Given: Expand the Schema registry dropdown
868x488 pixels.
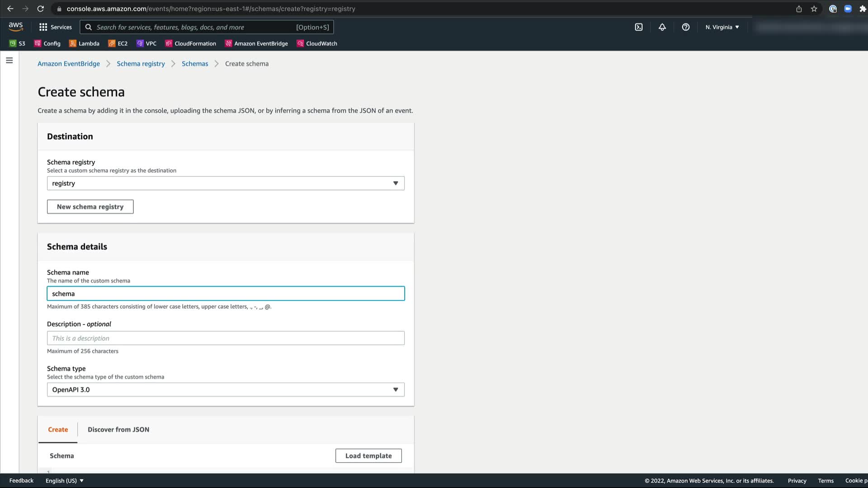Looking at the screenshot, I should (226, 183).
